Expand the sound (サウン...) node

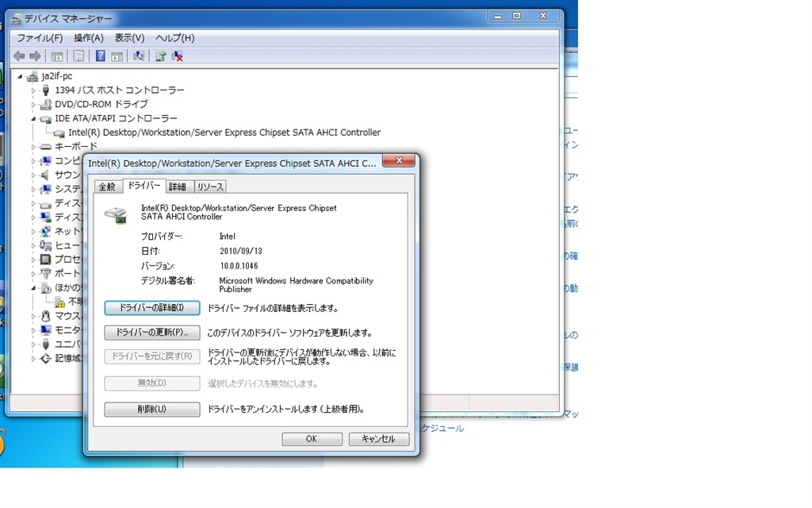coord(33,175)
